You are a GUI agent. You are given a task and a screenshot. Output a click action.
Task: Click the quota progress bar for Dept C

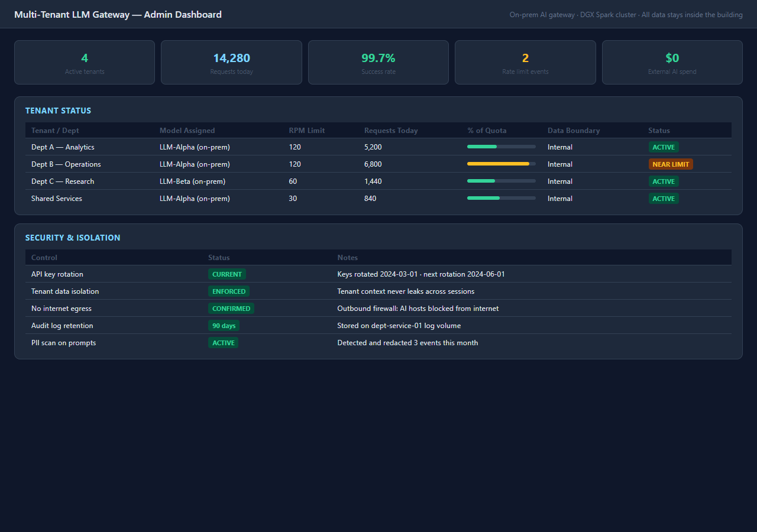coord(502,181)
